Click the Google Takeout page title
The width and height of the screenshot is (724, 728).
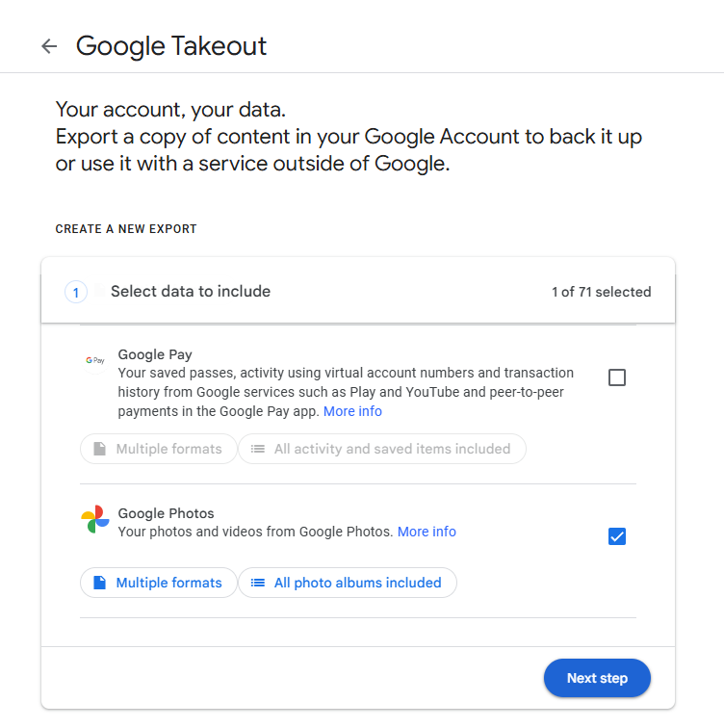(171, 46)
